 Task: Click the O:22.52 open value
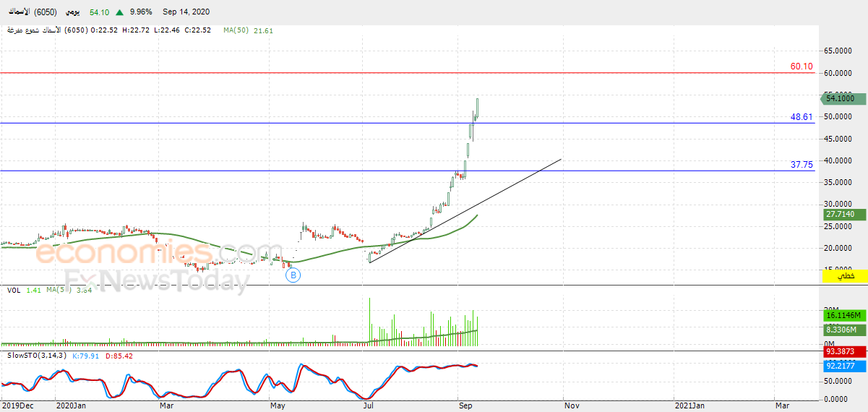point(105,30)
